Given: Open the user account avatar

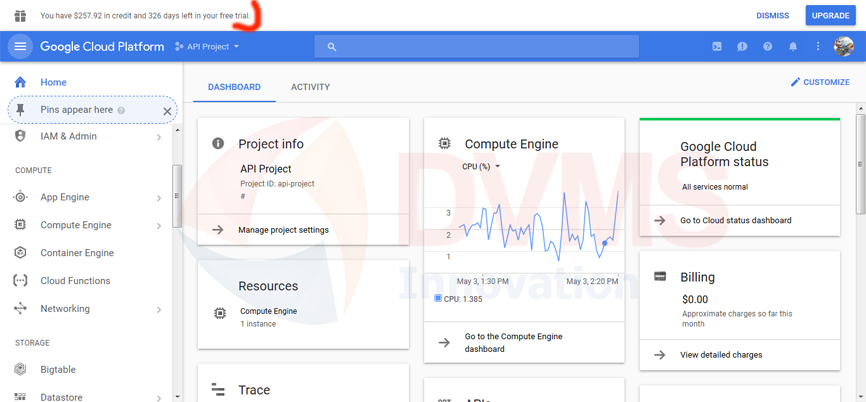Looking at the screenshot, I should click(843, 46).
